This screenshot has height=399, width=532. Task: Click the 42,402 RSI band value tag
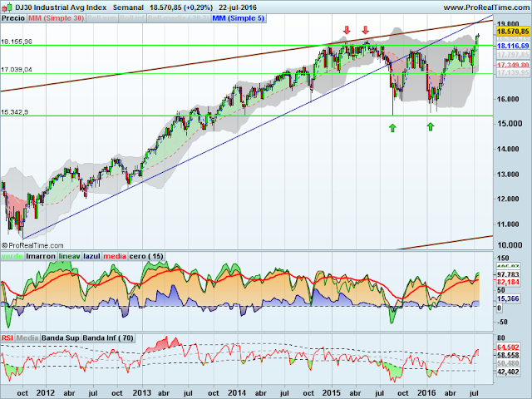click(508, 372)
